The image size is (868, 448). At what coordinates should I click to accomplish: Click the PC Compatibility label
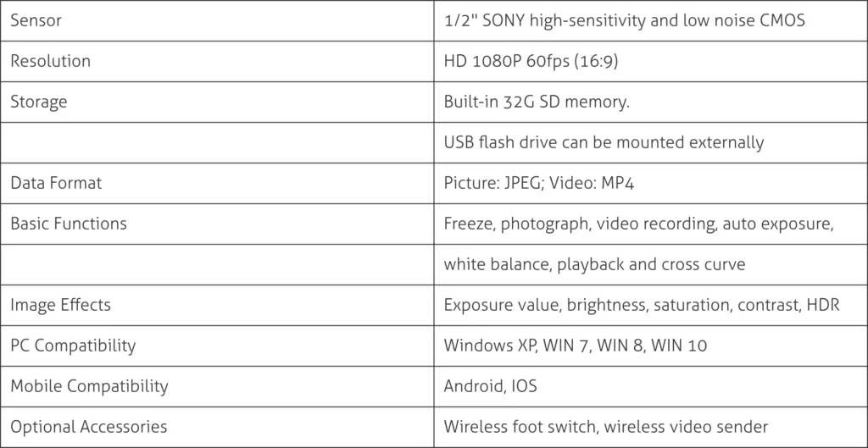73,346
